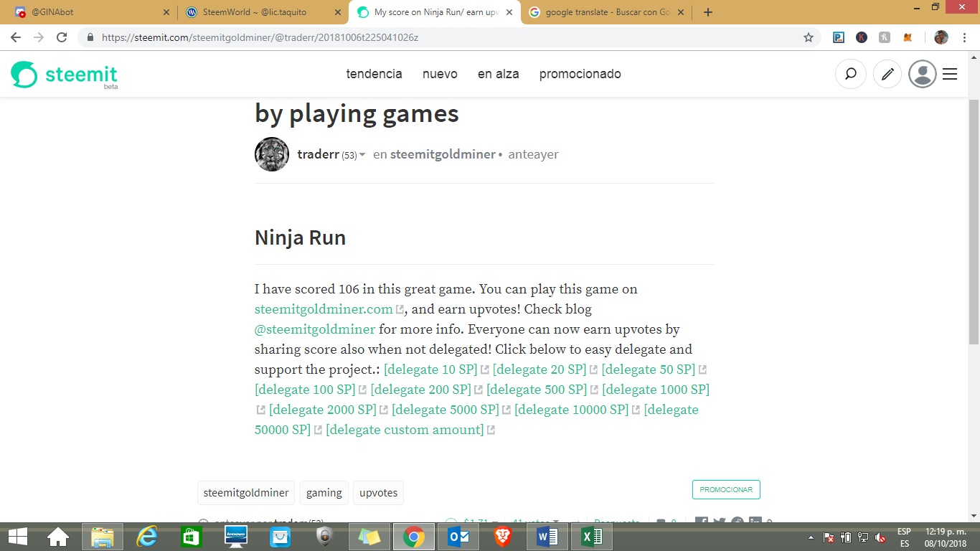Show hidden system tray icons
The width and height of the screenshot is (980, 551).
tap(811, 537)
